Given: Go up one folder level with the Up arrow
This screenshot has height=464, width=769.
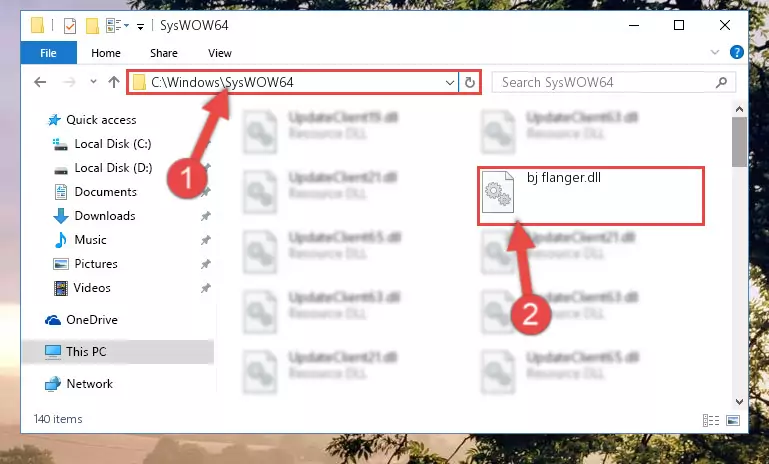Looking at the screenshot, I should [114, 82].
